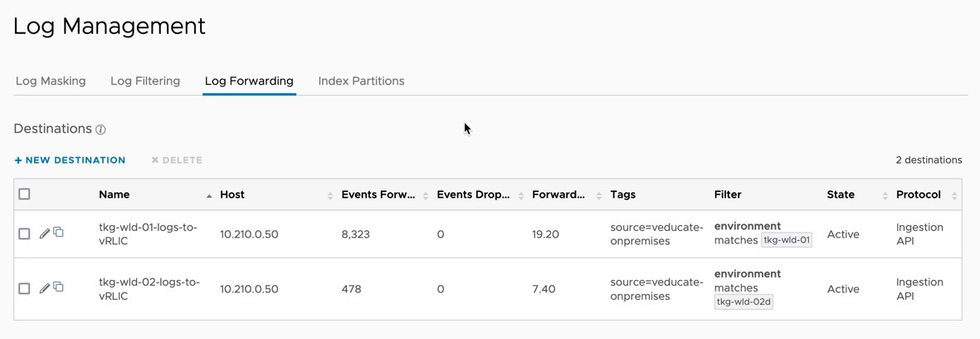Click the tkg-wld-02d filter value tag
This screenshot has height=339, width=980.
(744, 302)
